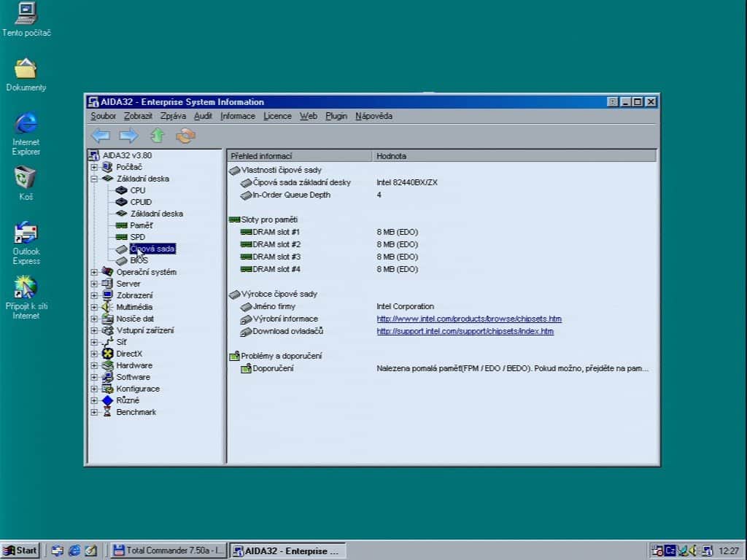Screen dimensions: 747x560
Task: Select the CPUID tree item
Action: tap(141, 202)
